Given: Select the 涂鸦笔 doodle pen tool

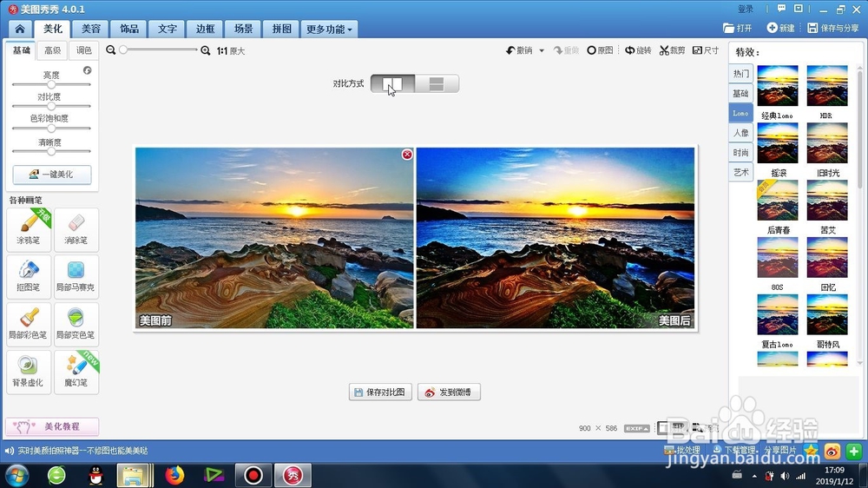Looking at the screenshot, I should pos(29,229).
